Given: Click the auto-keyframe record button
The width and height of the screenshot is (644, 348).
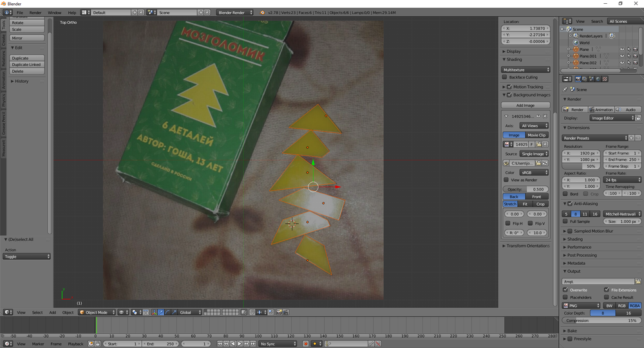Looking at the screenshot, I should tap(305, 344).
